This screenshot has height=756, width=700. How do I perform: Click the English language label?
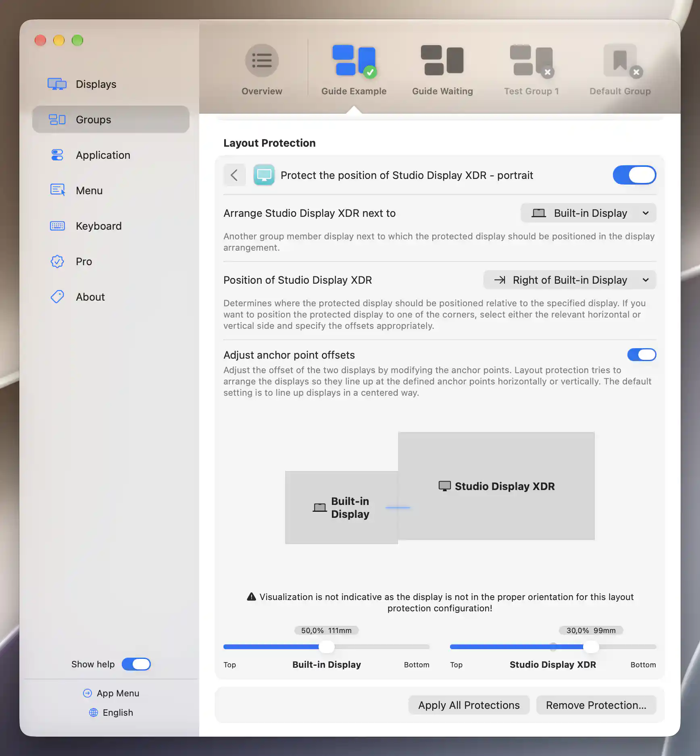coord(118,712)
